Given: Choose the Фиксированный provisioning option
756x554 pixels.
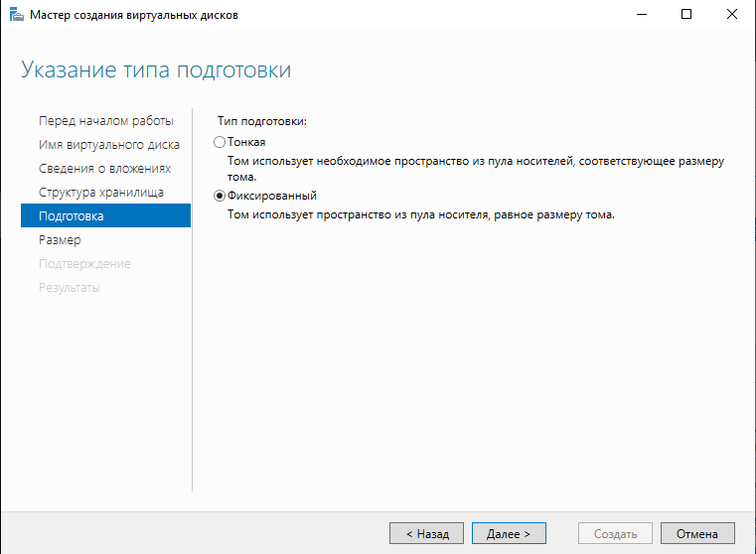Looking at the screenshot, I should (221, 196).
